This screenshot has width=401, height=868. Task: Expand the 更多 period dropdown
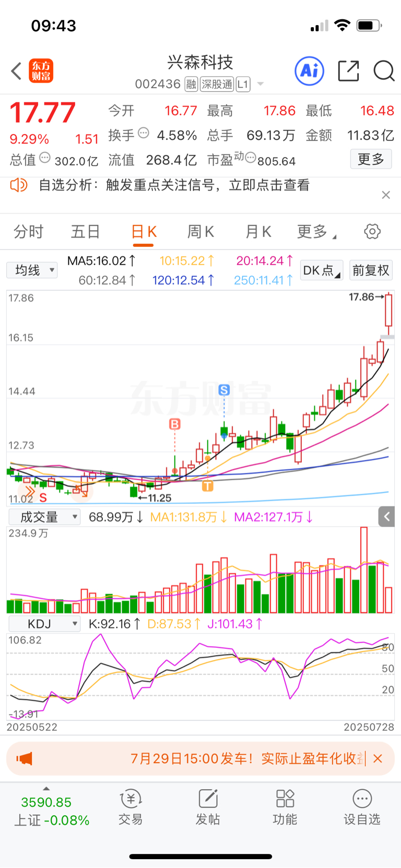(316, 231)
